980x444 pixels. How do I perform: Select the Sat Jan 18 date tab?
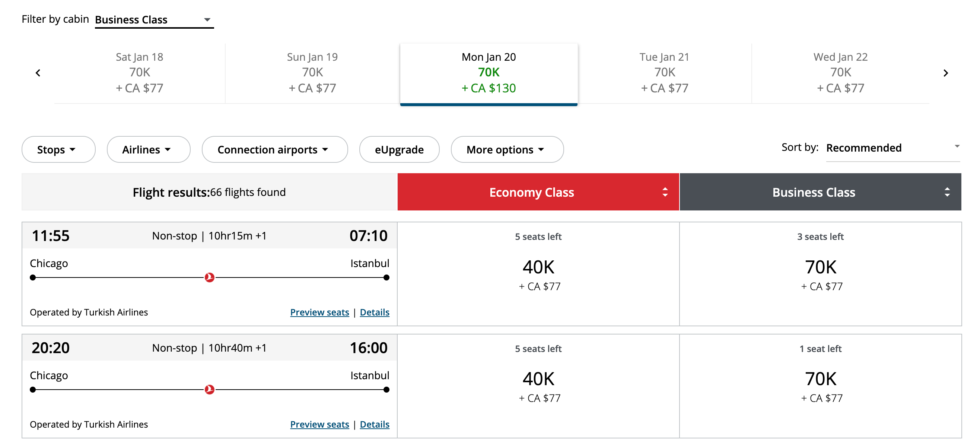(x=139, y=73)
